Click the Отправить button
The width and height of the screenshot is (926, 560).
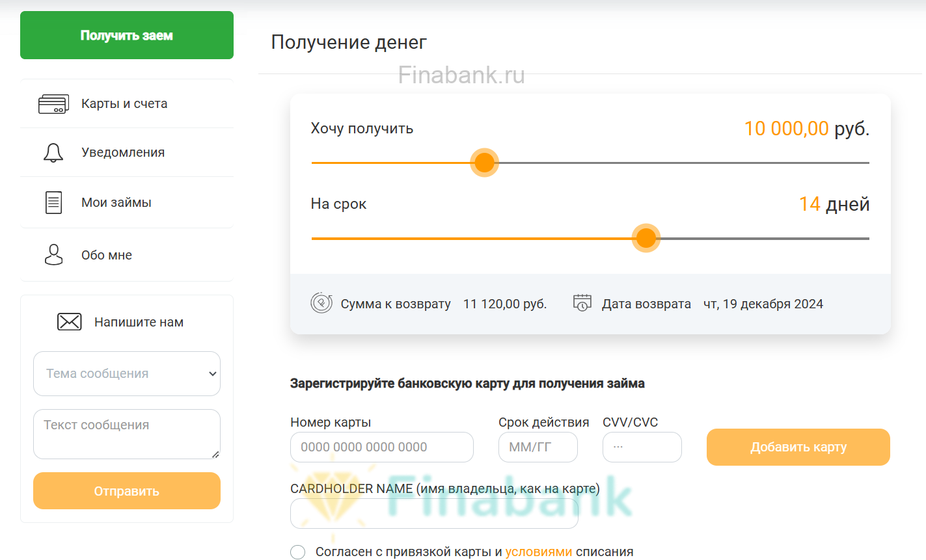pyautogui.click(x=127, y=491)
